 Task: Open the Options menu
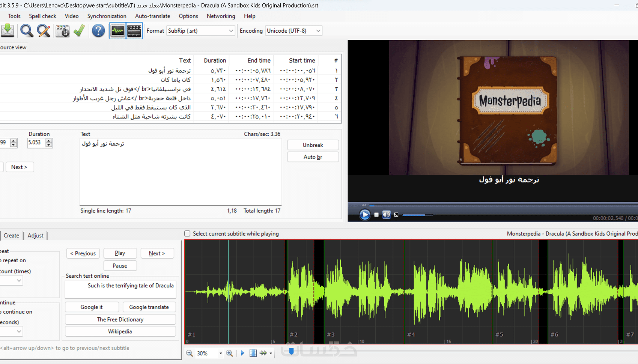coord(188,16)
